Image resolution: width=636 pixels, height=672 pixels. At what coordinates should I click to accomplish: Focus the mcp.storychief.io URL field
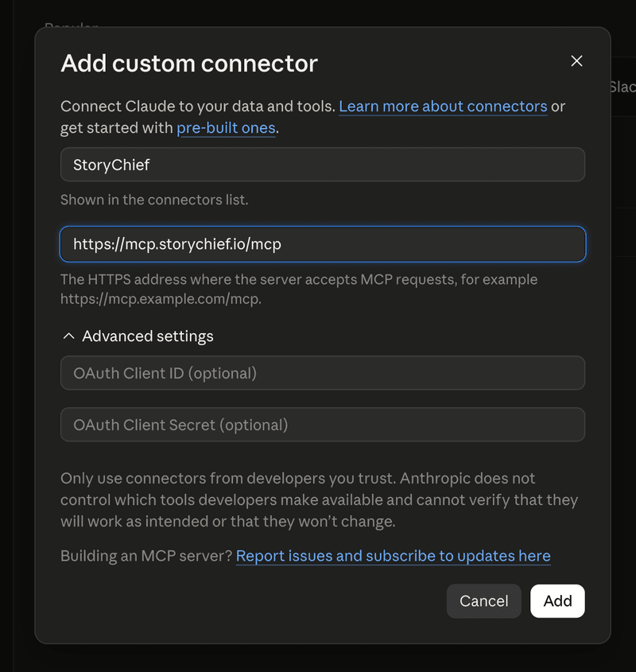(323, 244)
